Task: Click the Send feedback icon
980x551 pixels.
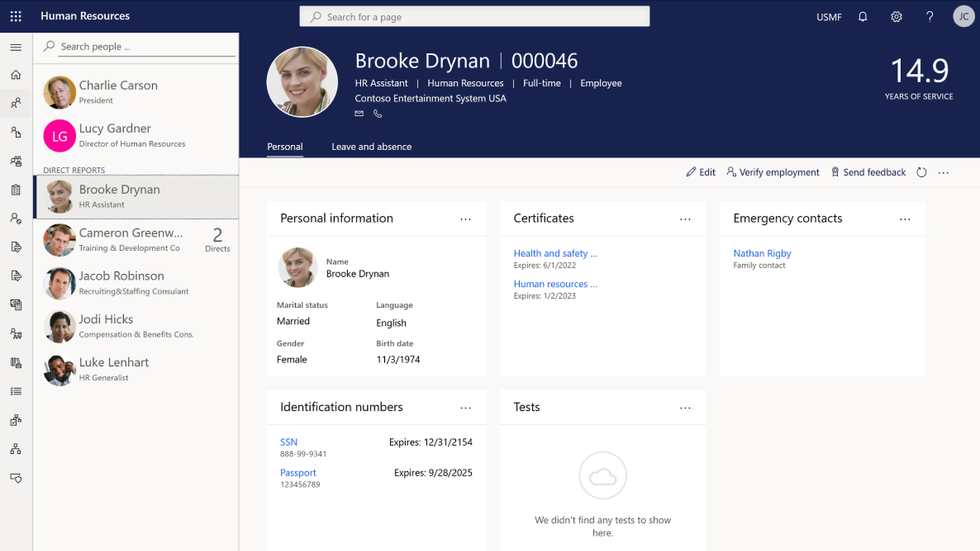Action: (834, 172)
